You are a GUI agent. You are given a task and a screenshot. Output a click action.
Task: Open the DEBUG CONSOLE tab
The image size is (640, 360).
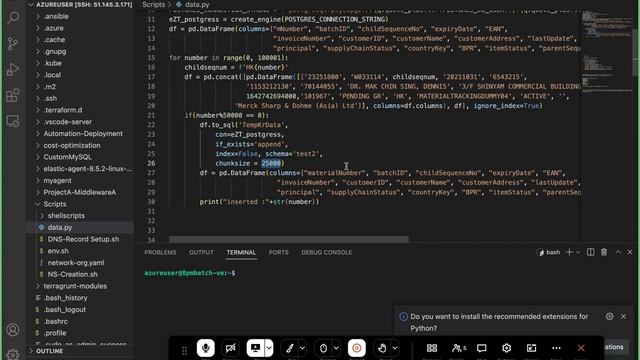point(327,252)
